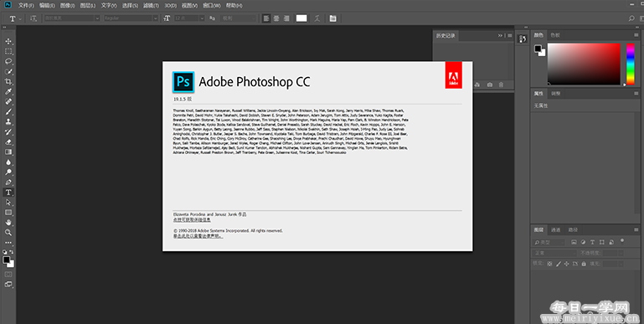The width and height of the screenshot is (644, 324).
Task: Select the Rectangle shape tool
Action: (8, 213)
